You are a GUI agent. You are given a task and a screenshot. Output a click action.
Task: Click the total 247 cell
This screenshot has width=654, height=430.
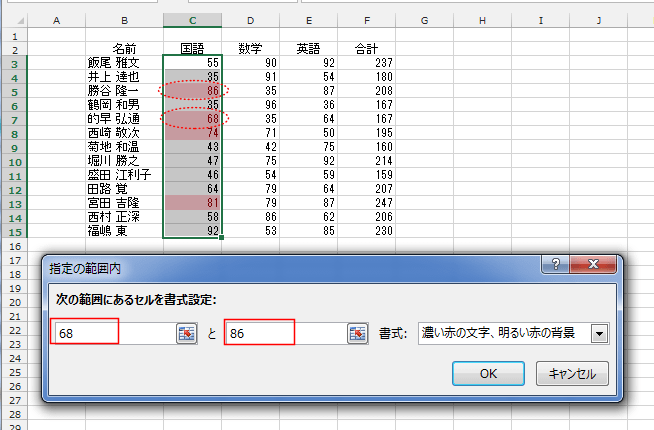coord(367,203)
